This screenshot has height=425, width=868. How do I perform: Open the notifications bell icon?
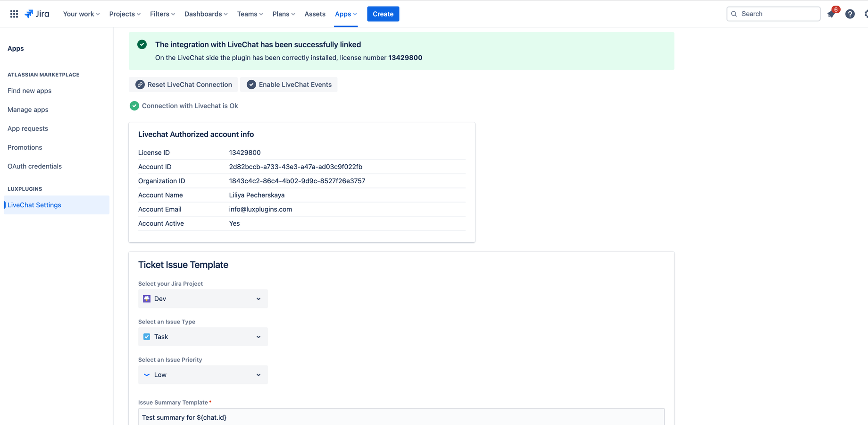[x=831, y=14]
